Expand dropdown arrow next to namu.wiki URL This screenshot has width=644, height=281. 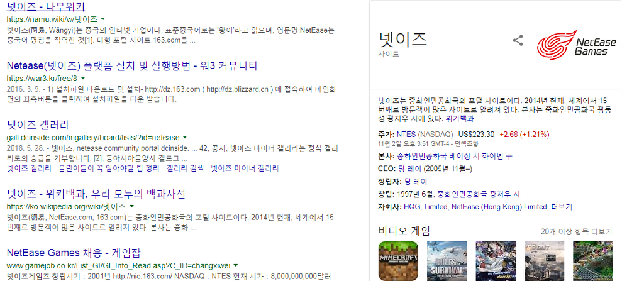[x=103, y=19]
